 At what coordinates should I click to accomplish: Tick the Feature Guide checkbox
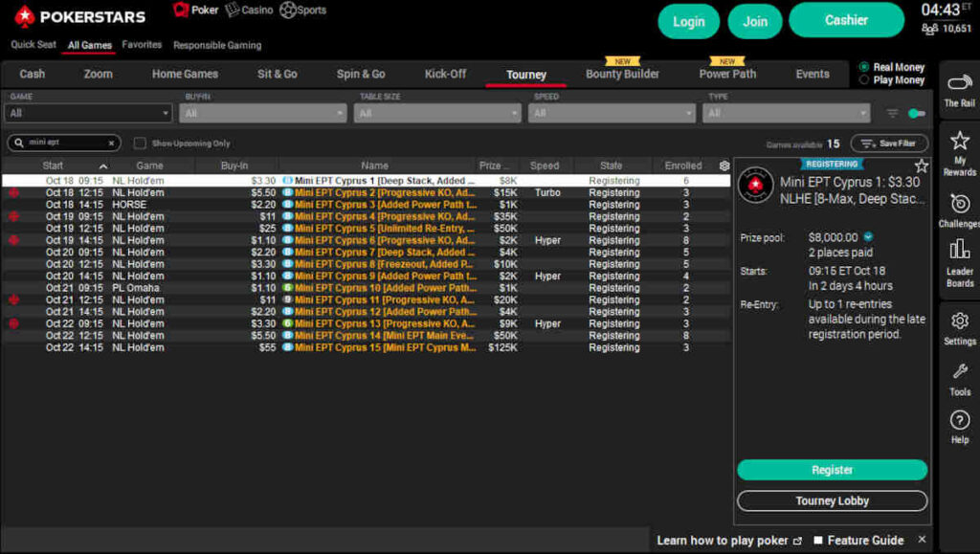tap(818, 541)
